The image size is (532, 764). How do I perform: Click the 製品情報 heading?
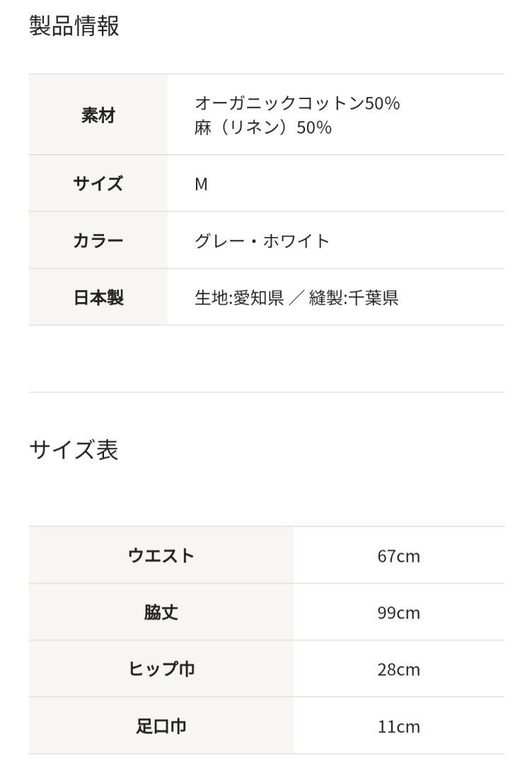[74, 26]
